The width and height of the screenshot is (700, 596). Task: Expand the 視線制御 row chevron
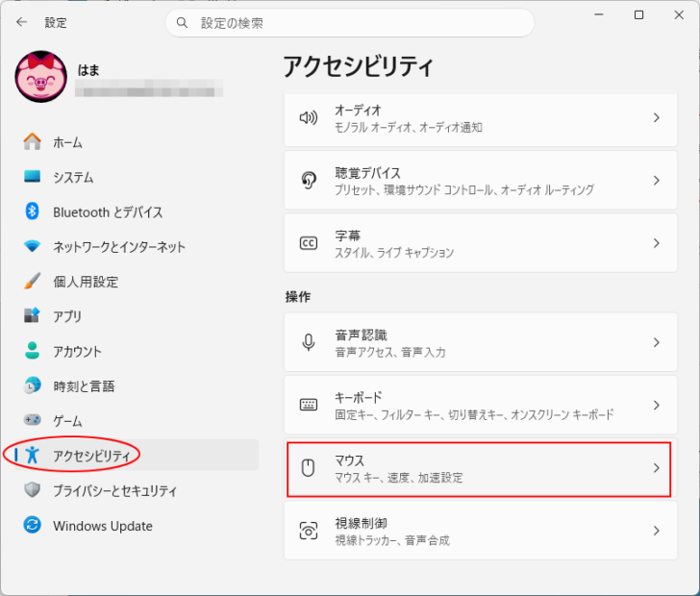click(656, 531)
